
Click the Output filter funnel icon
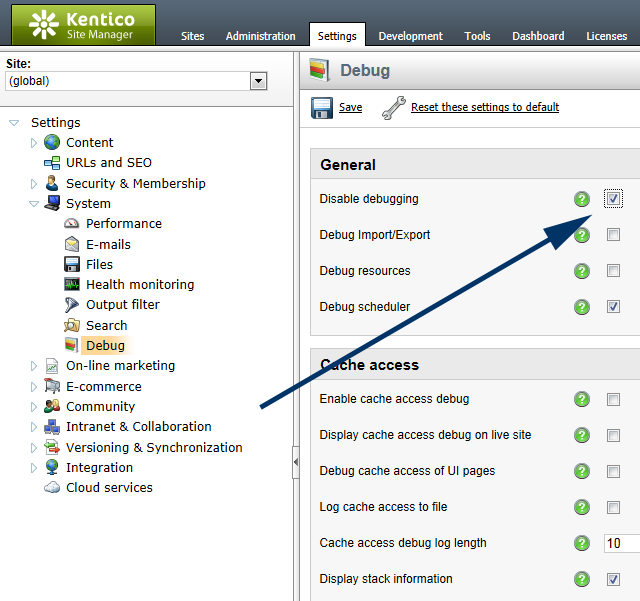tap(71, 305)
